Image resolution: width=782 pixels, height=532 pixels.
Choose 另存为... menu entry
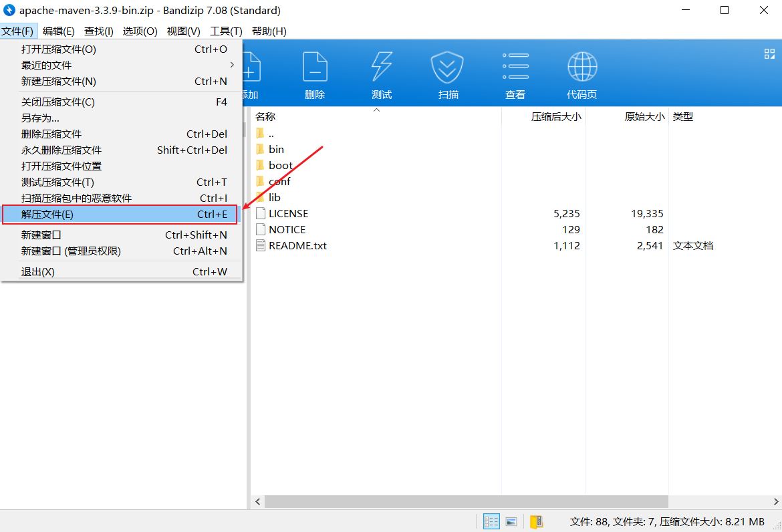coord(121,118)
